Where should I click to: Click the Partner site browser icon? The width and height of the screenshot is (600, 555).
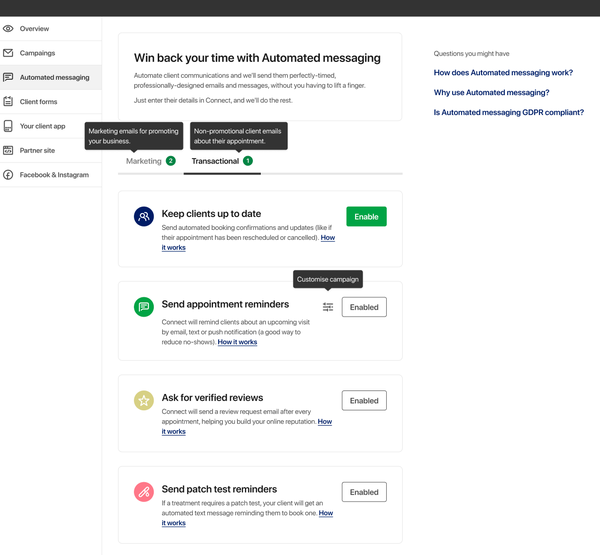pos(9,150)
